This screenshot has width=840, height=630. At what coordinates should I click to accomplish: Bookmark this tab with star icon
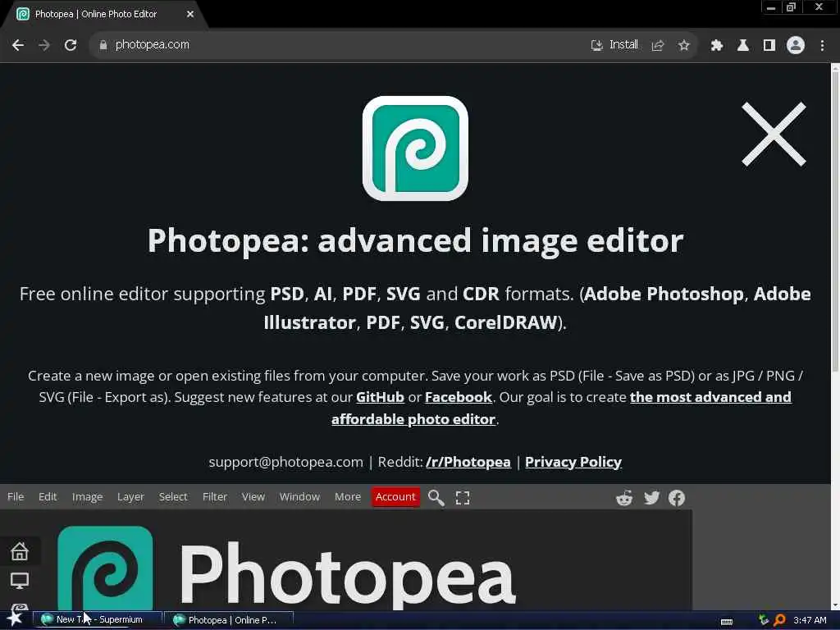pyautogui.click(x=683, y=45)
